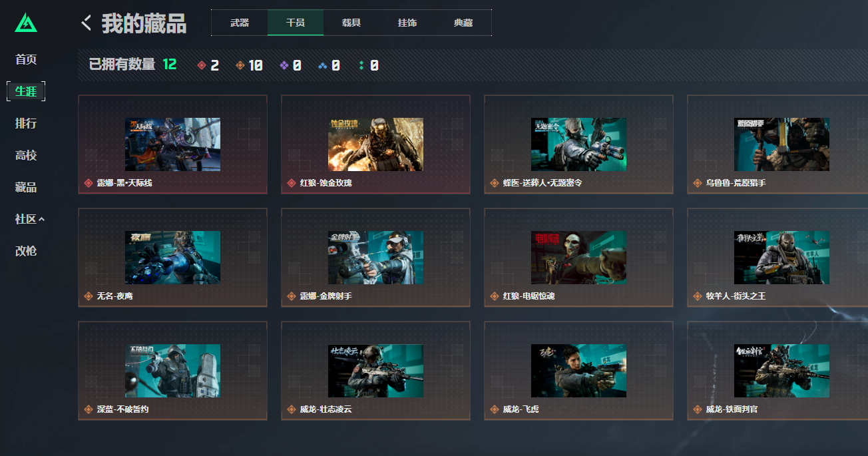Click the orange rarity icon beside 威龙-飞虎

click(x=495, y=409)
